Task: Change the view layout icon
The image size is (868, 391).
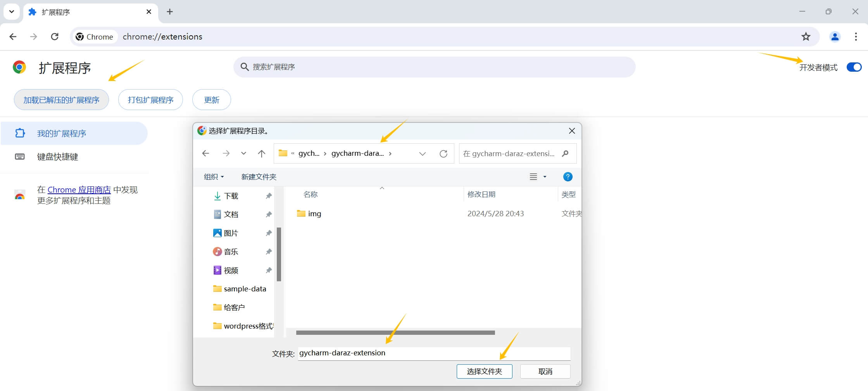Action: coord(533,177)
